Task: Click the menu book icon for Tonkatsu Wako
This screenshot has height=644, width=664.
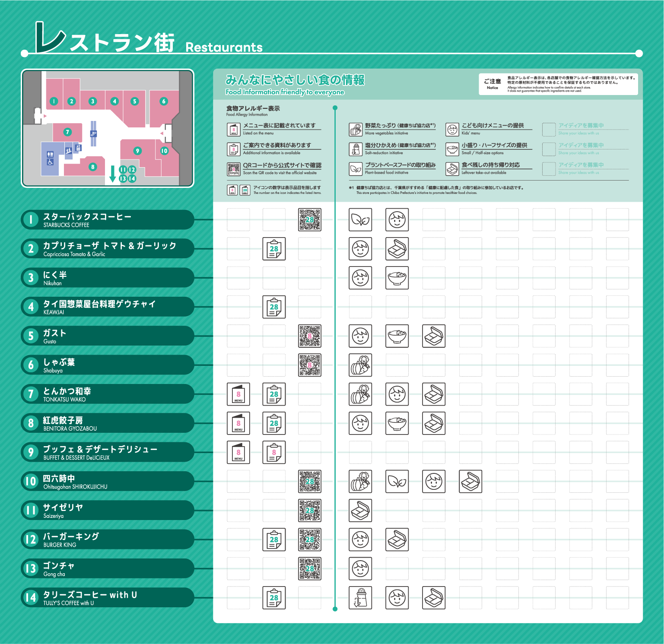Action: (238, 394)
